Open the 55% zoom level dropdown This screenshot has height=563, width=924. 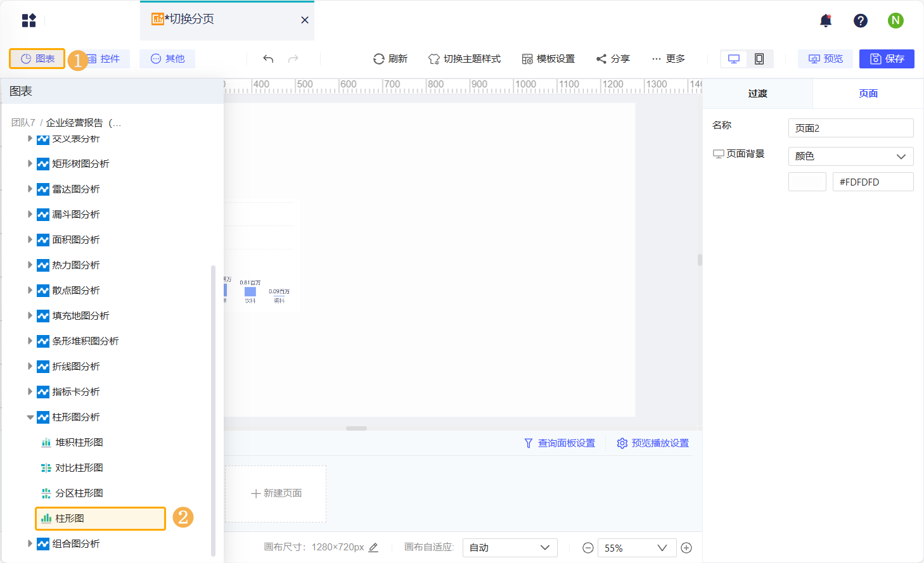point(636,548)
